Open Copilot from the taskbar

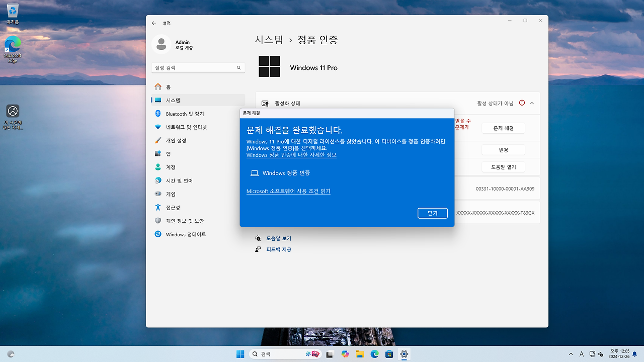tap(345, 353)
